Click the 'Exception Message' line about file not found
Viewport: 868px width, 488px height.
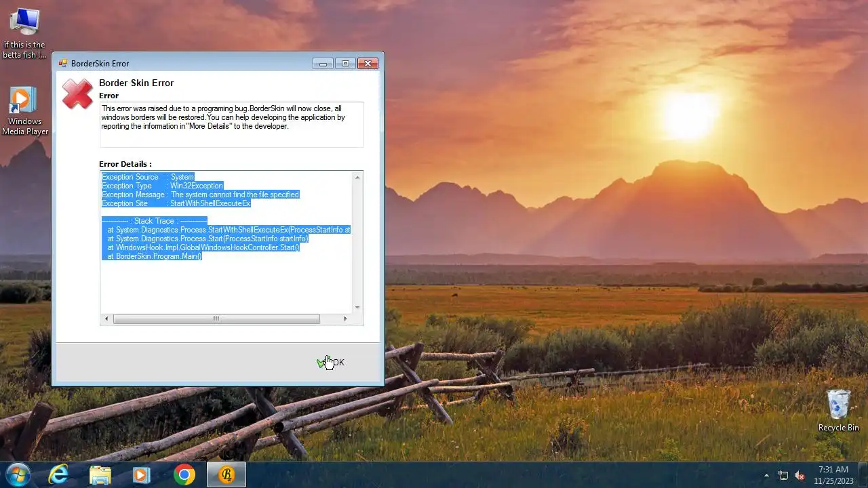click(200, 195)
